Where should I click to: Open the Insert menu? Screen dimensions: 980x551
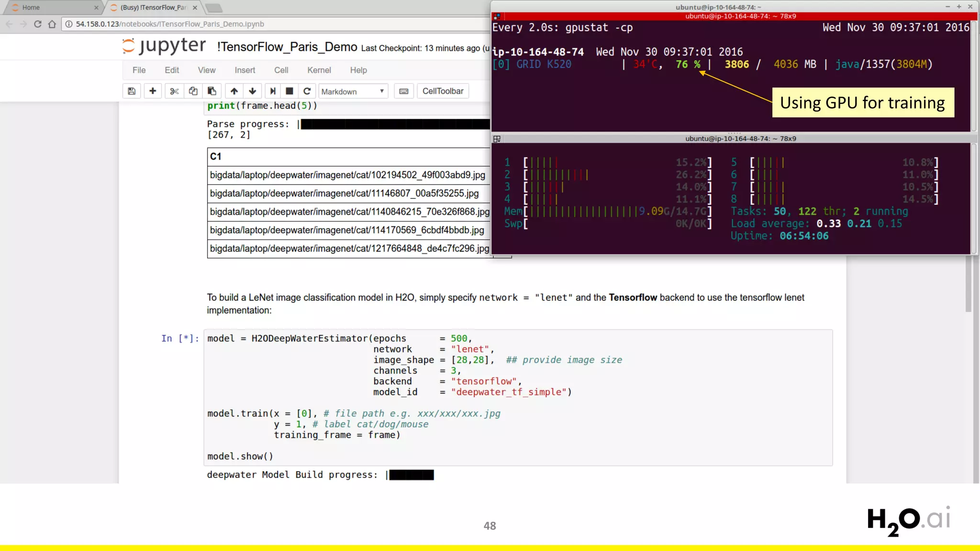[245, 70]
